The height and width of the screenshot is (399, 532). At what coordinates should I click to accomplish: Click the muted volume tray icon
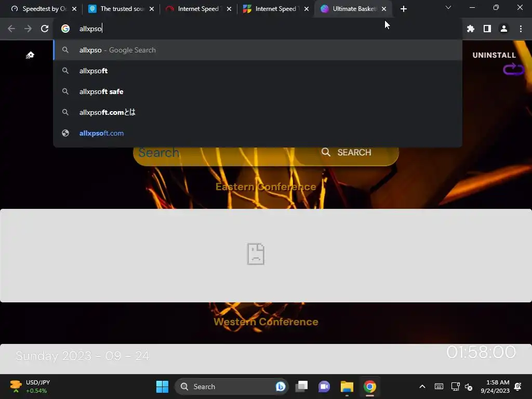click(x=469, y=387)
